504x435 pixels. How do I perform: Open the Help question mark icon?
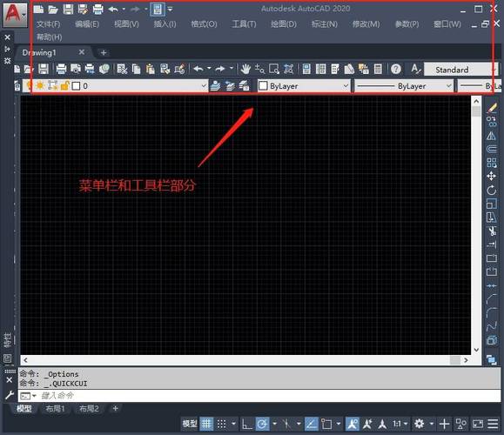pyautogui.click(x=396, y=69)
